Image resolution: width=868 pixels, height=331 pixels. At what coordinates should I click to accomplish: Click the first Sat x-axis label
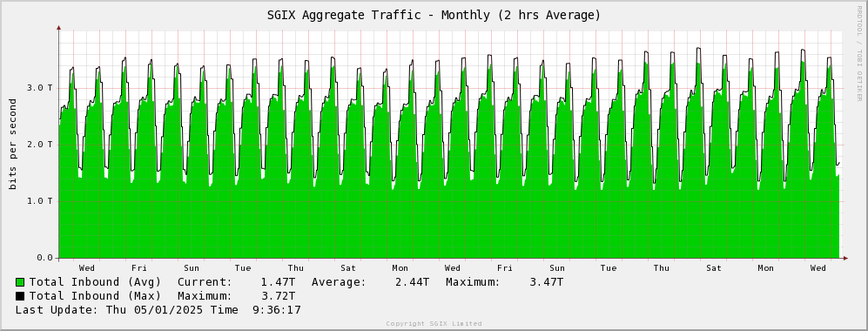click(347, 268)
